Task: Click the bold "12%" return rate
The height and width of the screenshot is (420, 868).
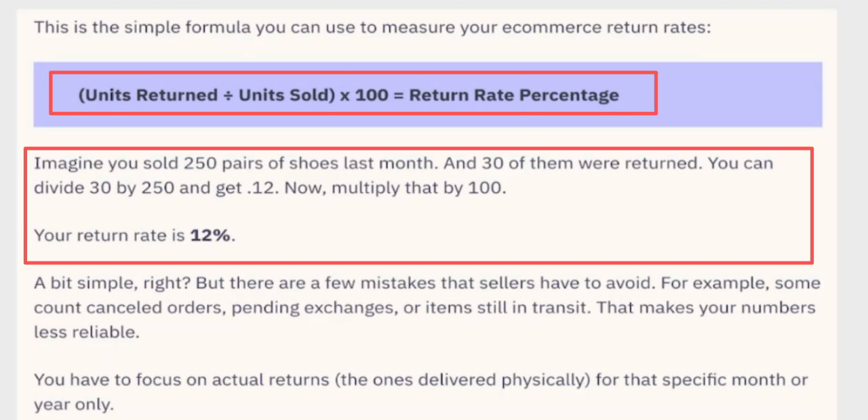Action: [x=210, y=236]
